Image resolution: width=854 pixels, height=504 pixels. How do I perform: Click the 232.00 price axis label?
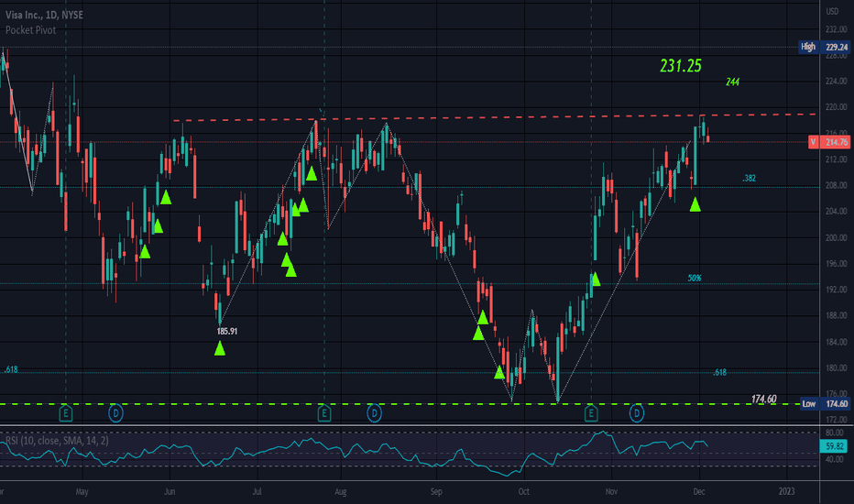pos(836,29)
